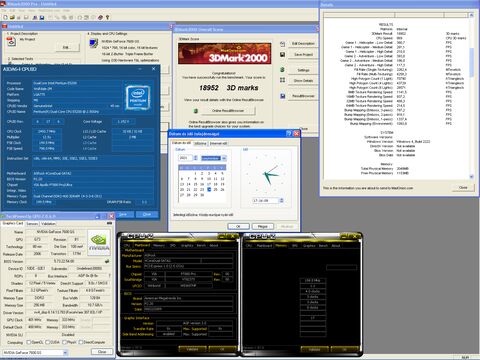
Task: Click the monitor icon under Display and CPU Settings
Action: 94,43
